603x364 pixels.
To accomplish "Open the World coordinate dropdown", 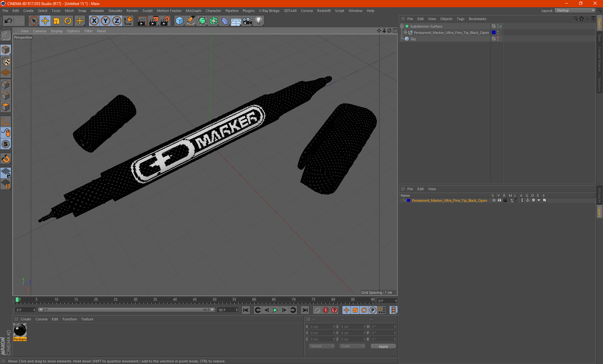I will tap(322, 346).
